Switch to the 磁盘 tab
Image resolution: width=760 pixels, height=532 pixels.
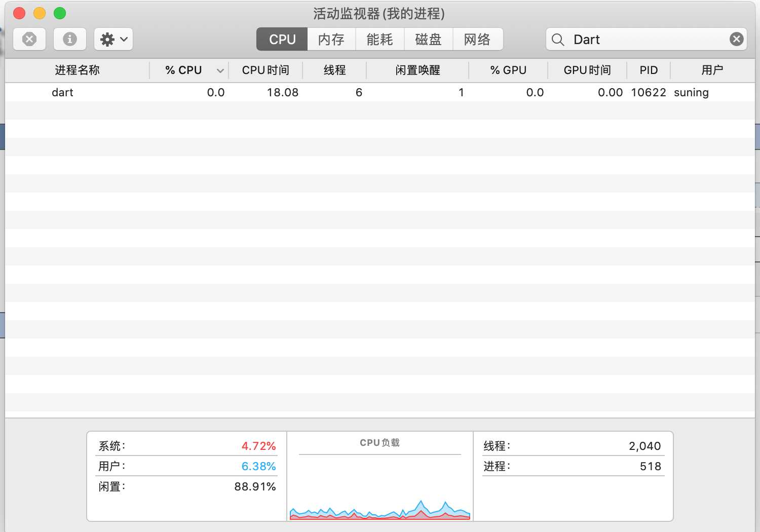click(x=429, y=39)
